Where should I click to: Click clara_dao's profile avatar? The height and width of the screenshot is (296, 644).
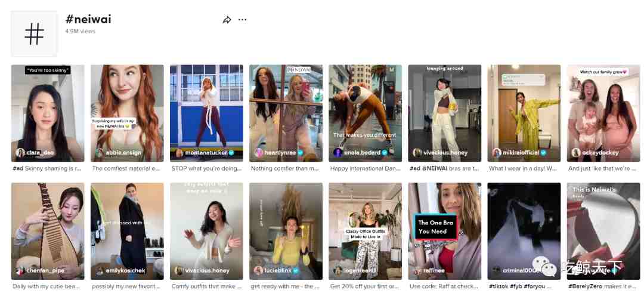coord(20,153)
